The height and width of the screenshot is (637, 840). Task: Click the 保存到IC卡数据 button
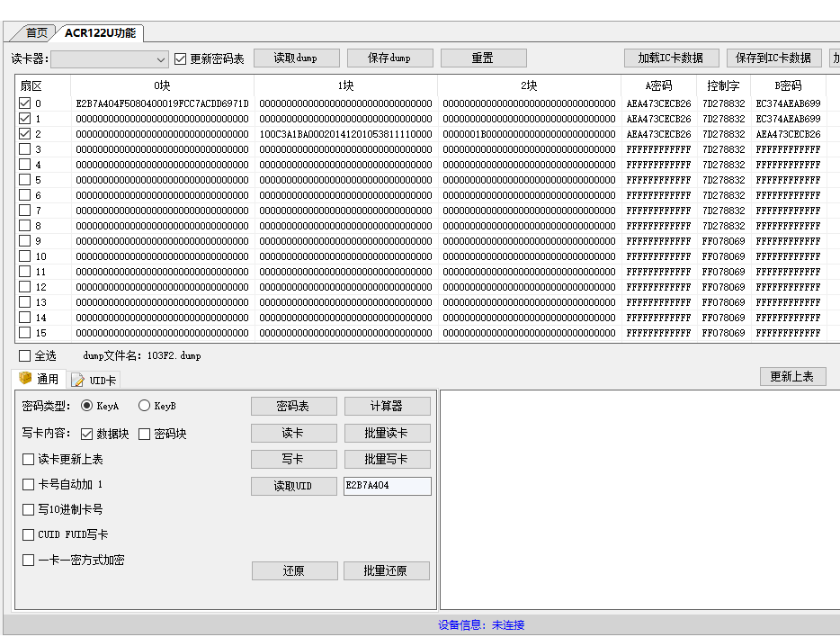773,58
